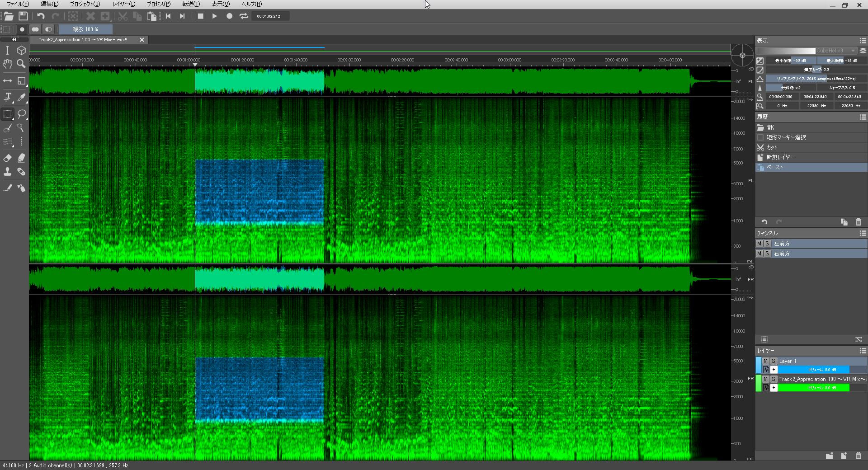Start playback with play button
Viewport: 868px width, 470px height.
215,16
